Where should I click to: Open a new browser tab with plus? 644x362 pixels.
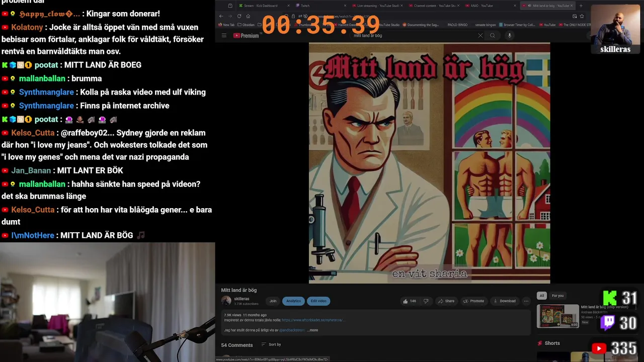coord(581,6)
